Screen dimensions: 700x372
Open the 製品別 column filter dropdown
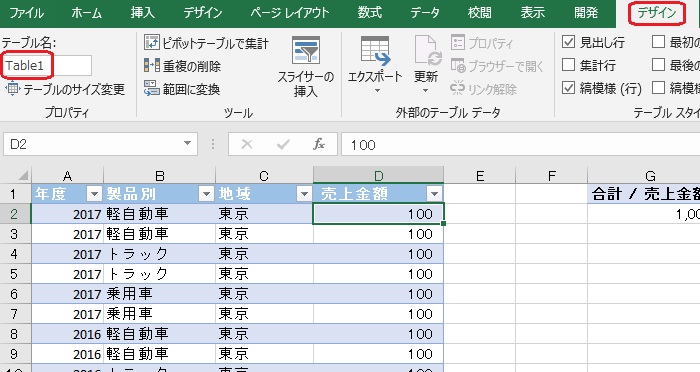pyautogui.click(x=206, y=194)
